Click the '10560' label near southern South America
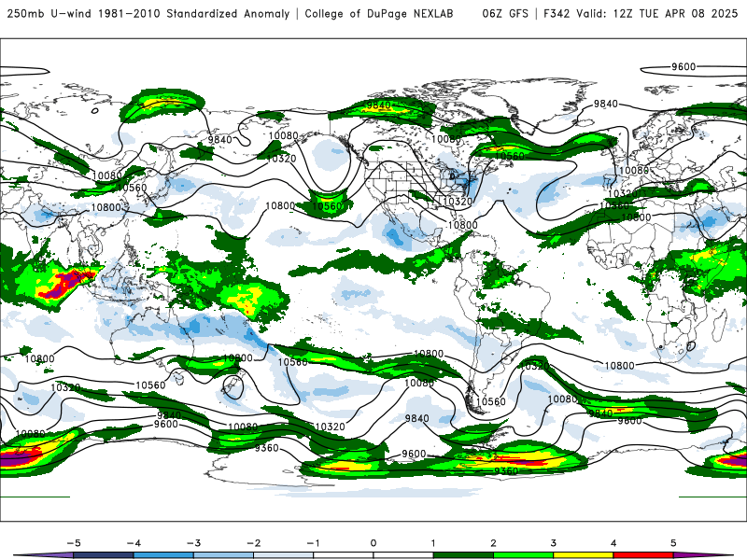Viewport: 747px width, 560px height. [x=490, y=401]
